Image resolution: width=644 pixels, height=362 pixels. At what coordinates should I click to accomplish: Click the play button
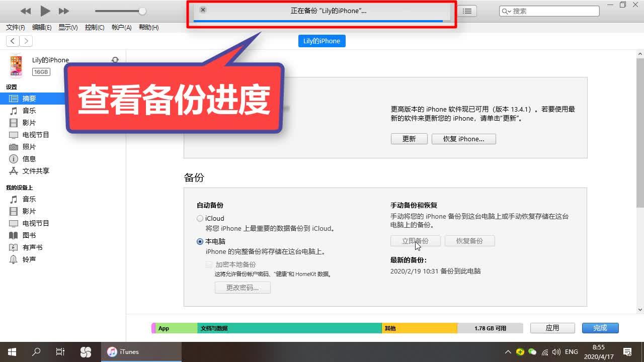click(x=45, y=11)
